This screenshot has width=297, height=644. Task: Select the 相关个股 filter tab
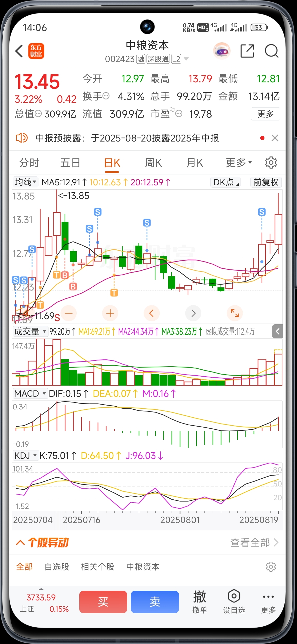98,567
